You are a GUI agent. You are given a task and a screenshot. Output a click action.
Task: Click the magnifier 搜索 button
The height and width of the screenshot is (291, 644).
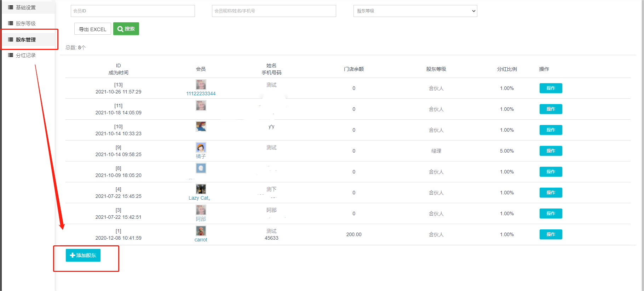126,29
